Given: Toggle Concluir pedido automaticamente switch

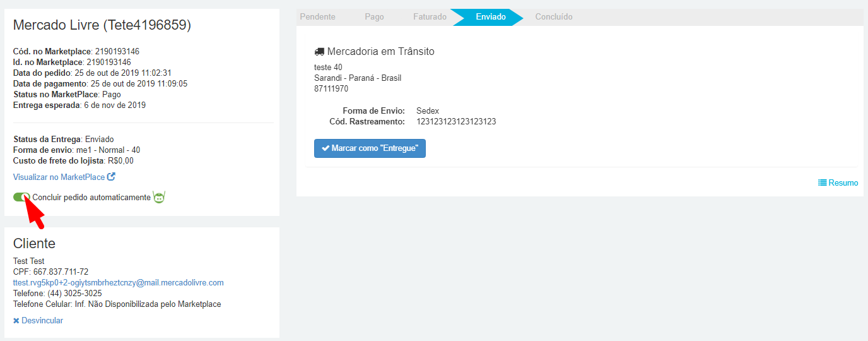Looking at the screenshot, I should (x=21, y=197).
